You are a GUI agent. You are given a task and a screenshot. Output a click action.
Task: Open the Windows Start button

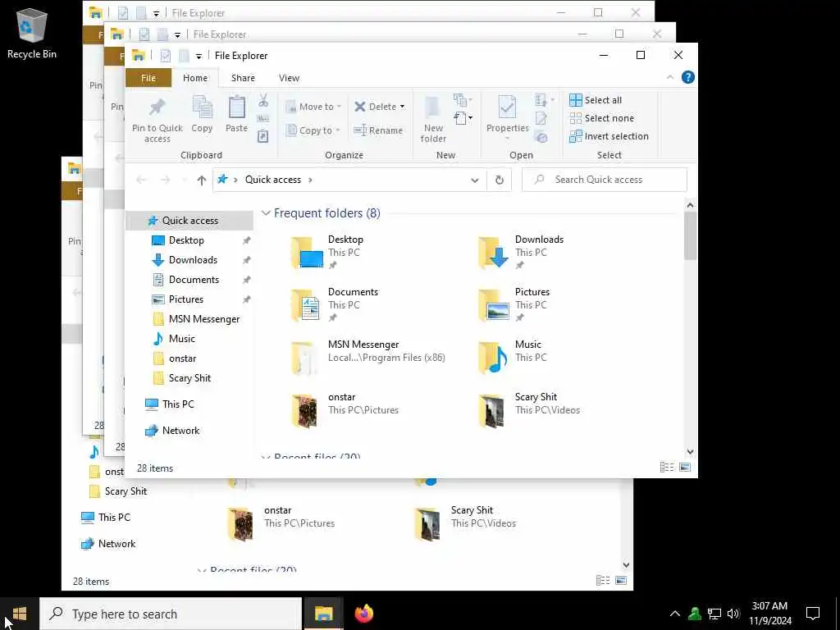[x=20, y=614]
